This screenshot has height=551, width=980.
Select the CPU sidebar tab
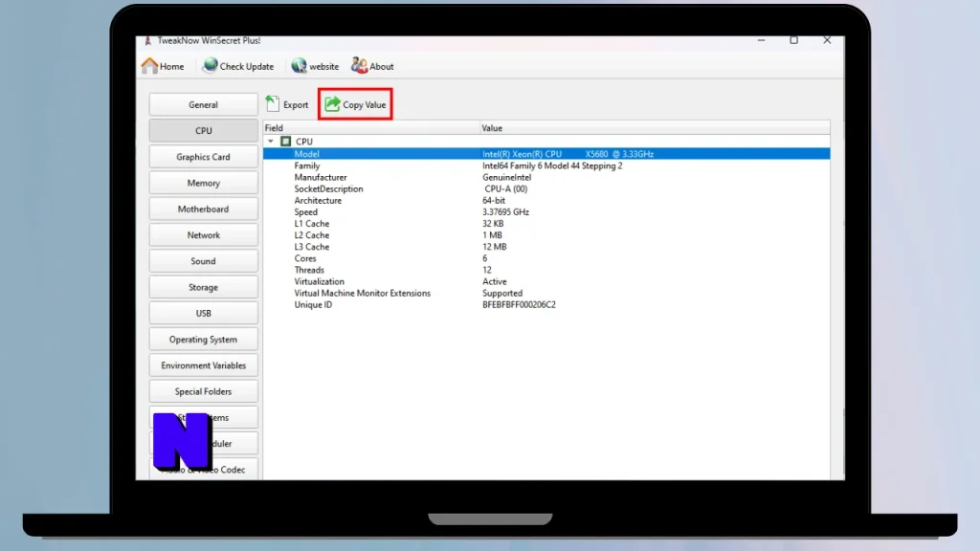point(203,130)
